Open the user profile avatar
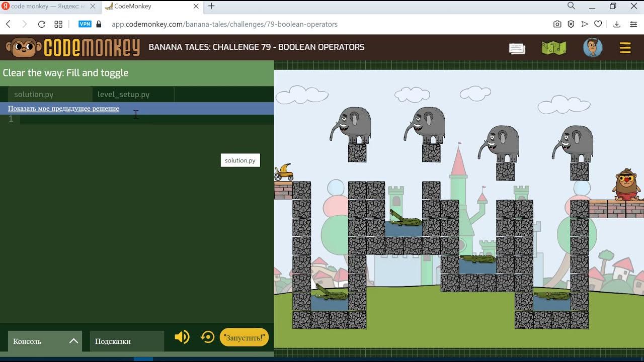The width and height of the screenshot is (644, 362). (x=593, y=48)
